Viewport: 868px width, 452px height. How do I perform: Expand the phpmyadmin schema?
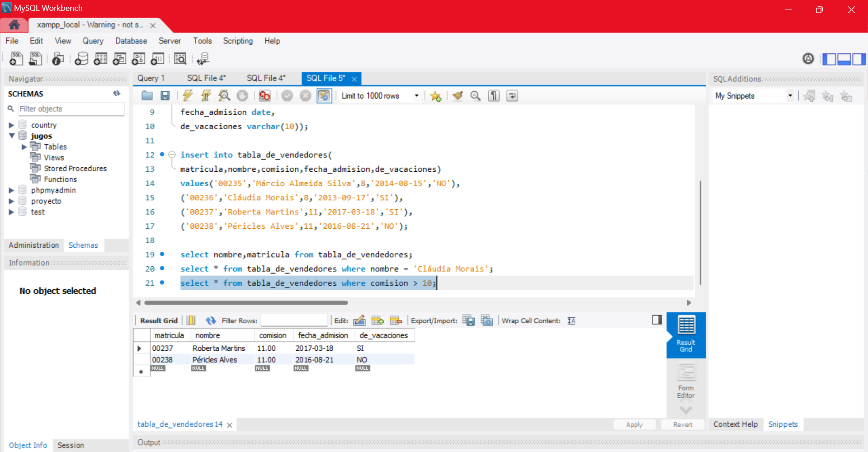11,190
